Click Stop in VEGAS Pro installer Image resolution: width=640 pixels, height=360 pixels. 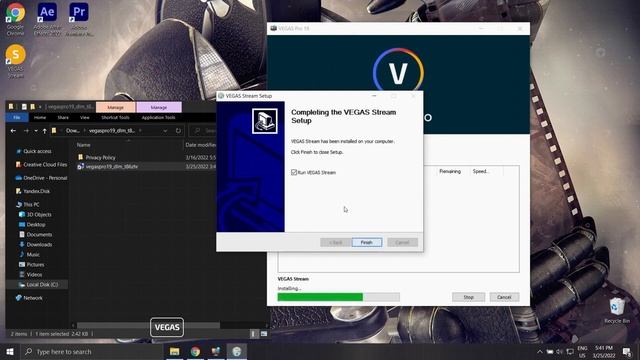coord(469,297)
